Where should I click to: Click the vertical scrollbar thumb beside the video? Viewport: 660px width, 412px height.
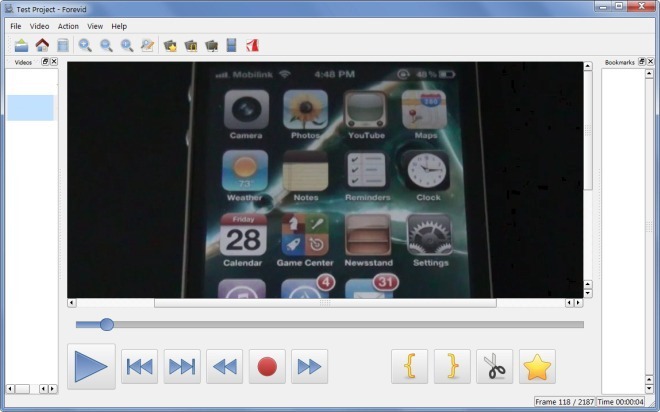pyautogui.click(x=588, y=130)
